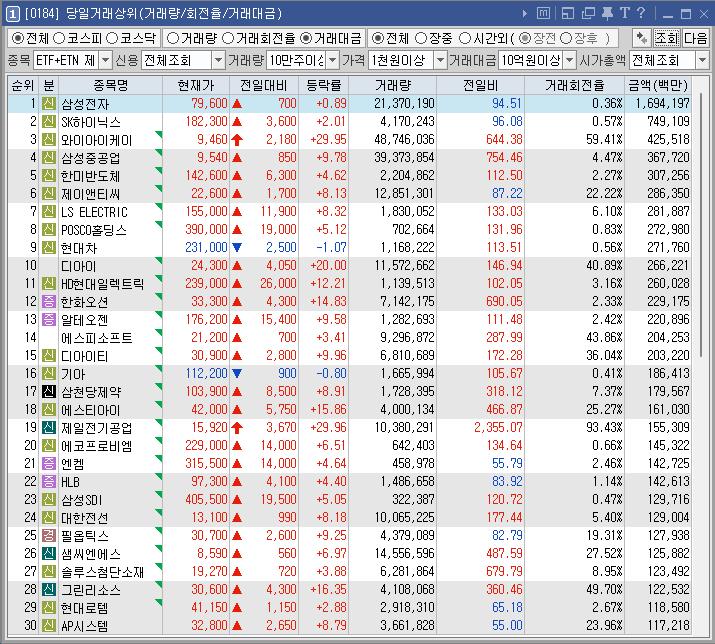Select the 1,694,197 amount on 삼성전자 row
This screenshot has width=715, height=644.
(x=663, y=104)
